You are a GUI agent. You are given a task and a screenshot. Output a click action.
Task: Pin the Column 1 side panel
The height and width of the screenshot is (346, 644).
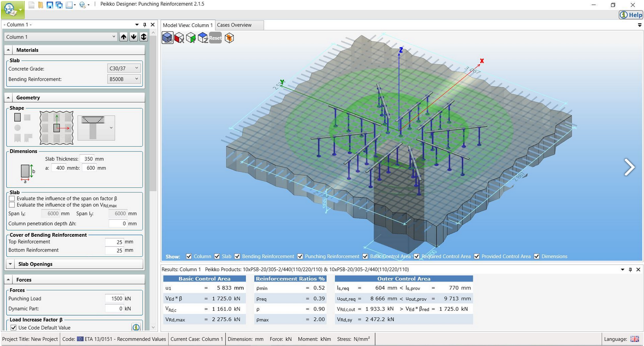(145, 25)
